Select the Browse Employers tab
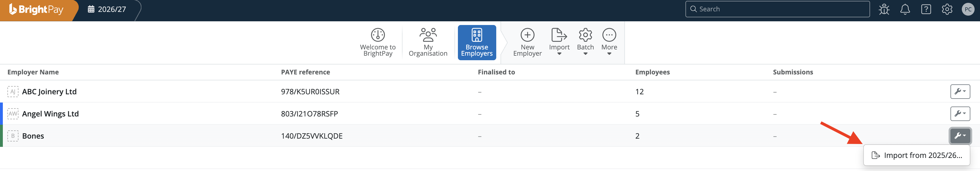Viewport: 980px width, 171px height. [x=476, y=42]
